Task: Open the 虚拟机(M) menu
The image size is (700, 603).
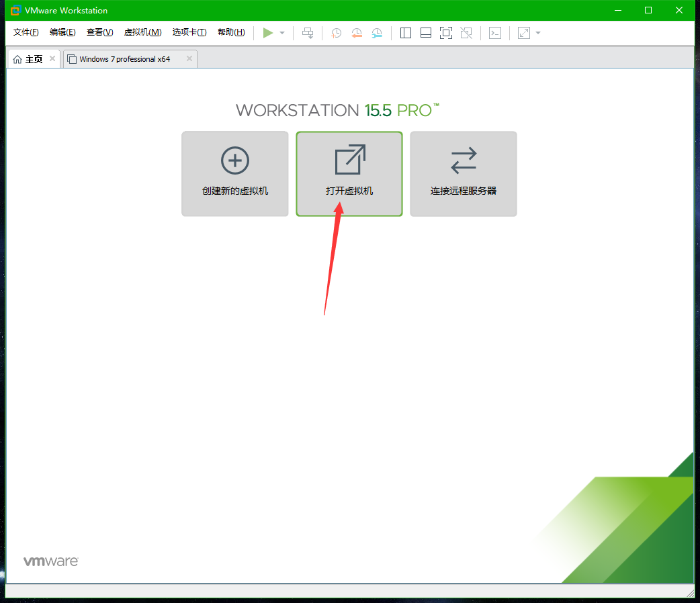Action: coord(142,32)
